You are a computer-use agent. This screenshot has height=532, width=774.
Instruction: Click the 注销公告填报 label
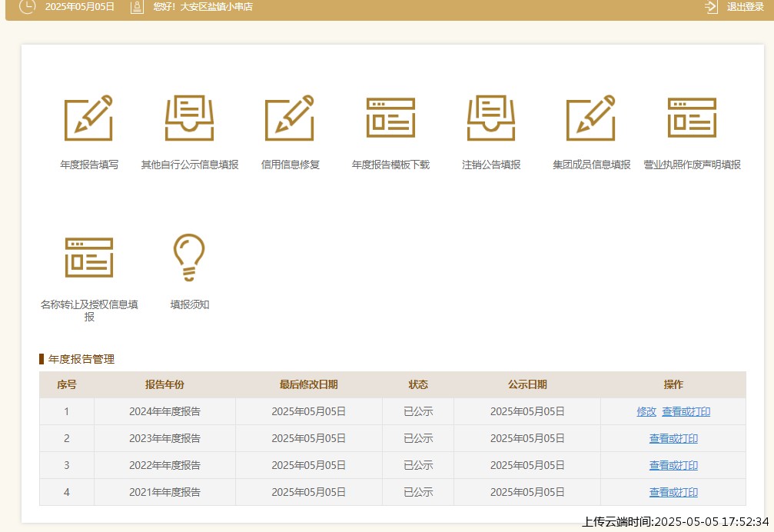click(x=491, y=165)
